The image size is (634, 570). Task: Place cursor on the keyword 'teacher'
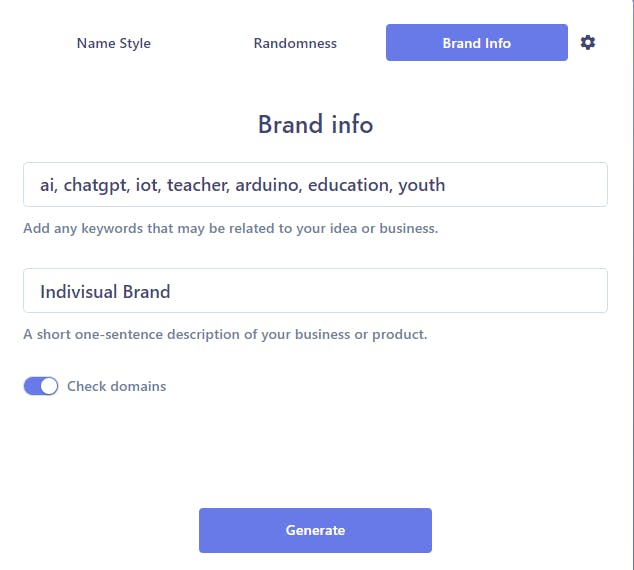tap(196, 185)
